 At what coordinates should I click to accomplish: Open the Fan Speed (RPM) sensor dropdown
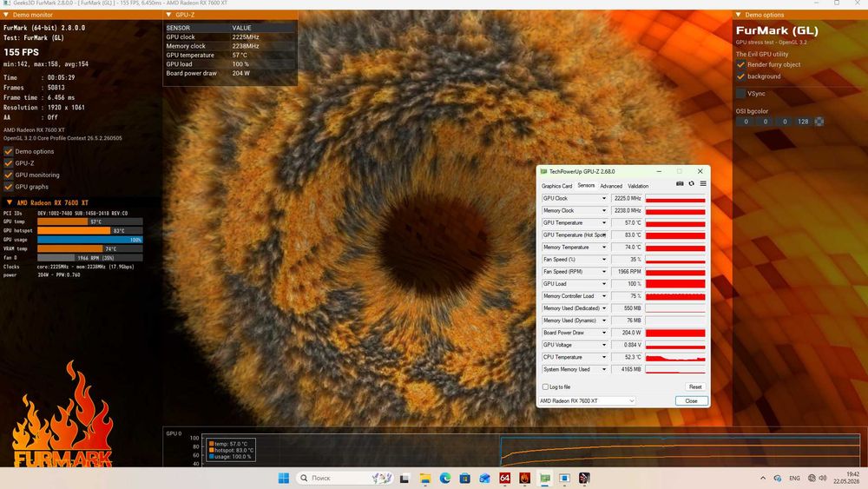coord(604,271)
